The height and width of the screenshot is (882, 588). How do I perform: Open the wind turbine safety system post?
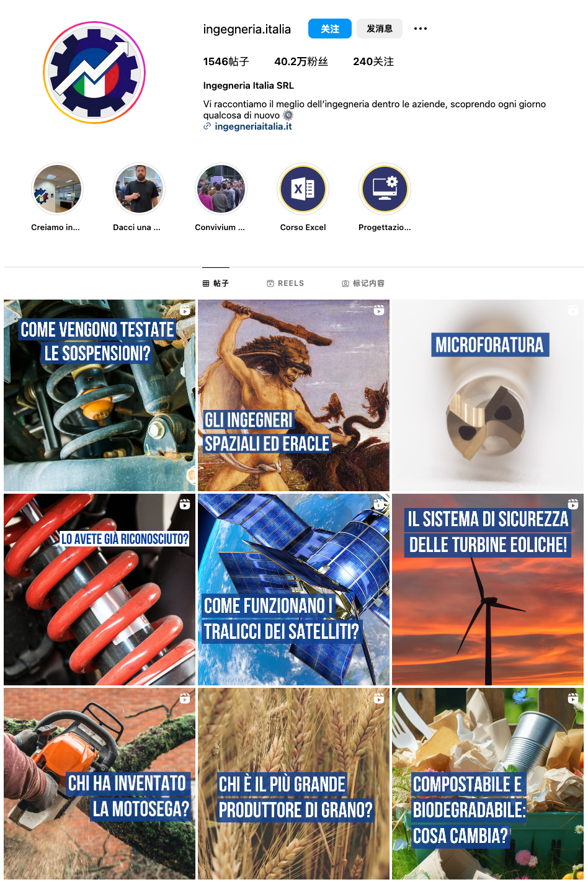(488, 589)
